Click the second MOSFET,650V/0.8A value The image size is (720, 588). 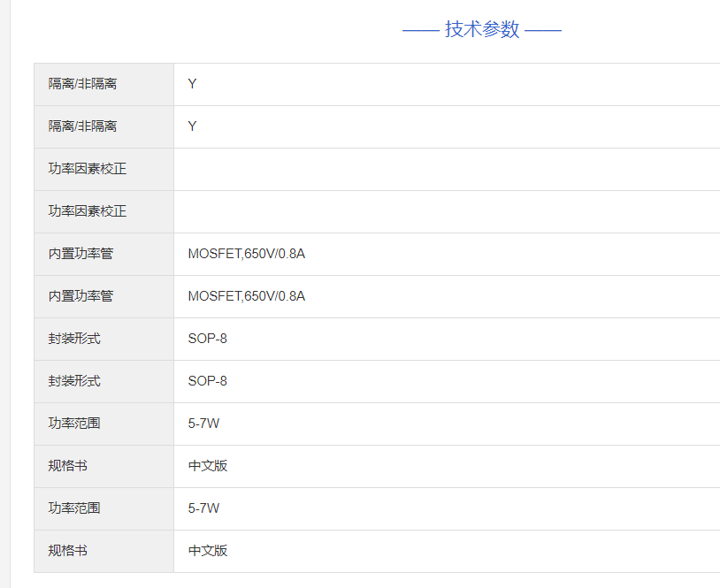click(247, 296)
